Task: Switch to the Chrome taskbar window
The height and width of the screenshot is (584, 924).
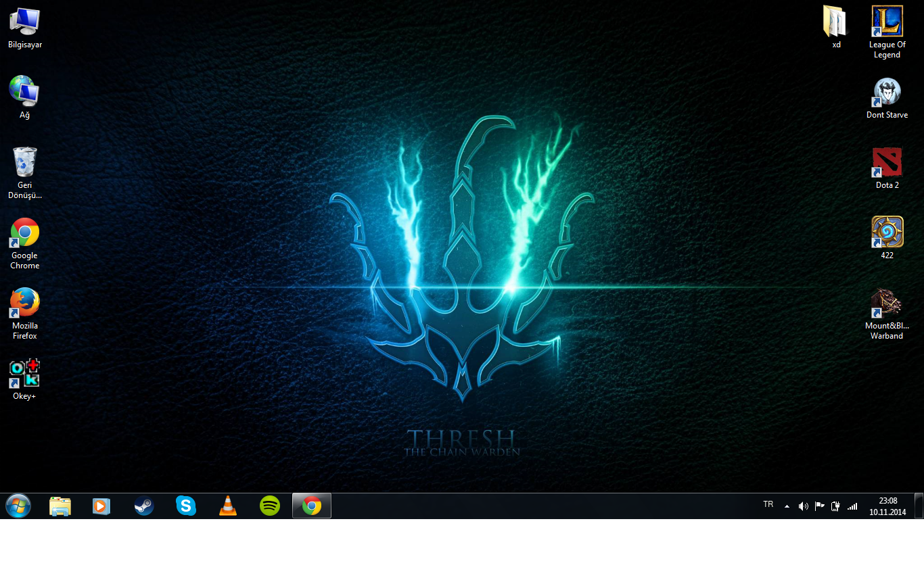Action: point(312,506)
